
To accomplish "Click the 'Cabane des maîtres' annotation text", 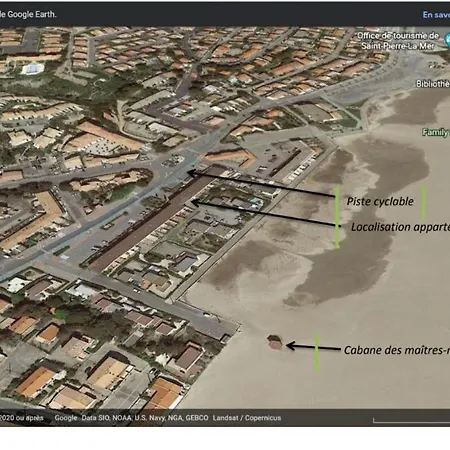I will pos(397,350).
